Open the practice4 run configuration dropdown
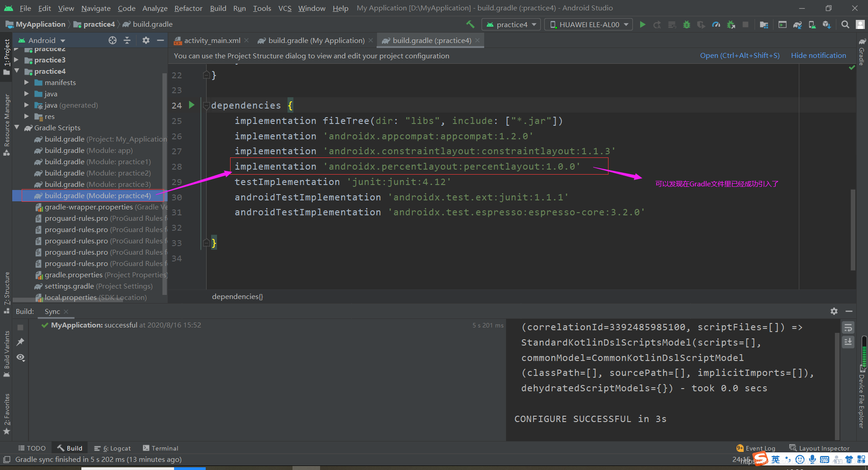 coord(511,24)
